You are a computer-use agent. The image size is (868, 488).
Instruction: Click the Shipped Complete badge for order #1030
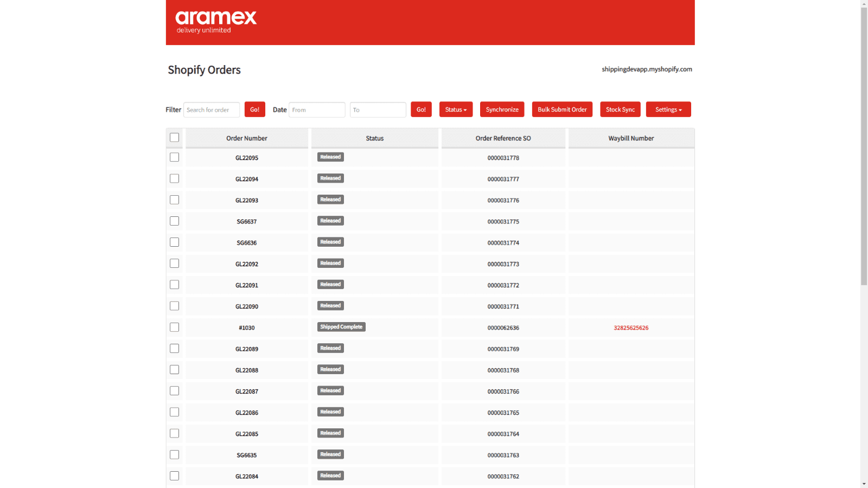pos(341,326)
